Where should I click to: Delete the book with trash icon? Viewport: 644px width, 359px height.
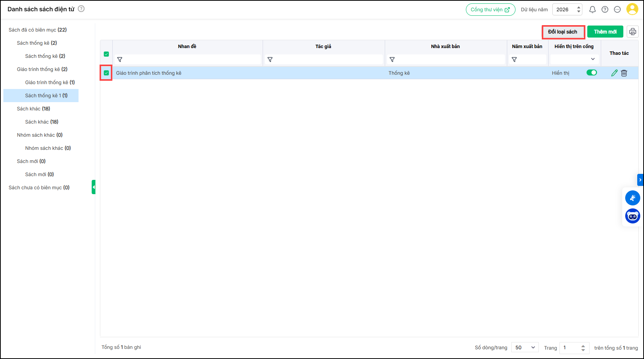pos(624,73)
